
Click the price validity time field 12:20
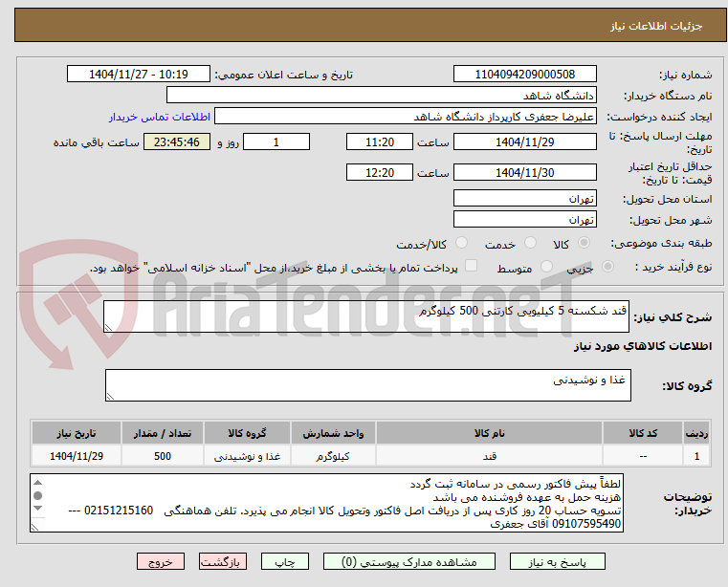pos(380,173)
